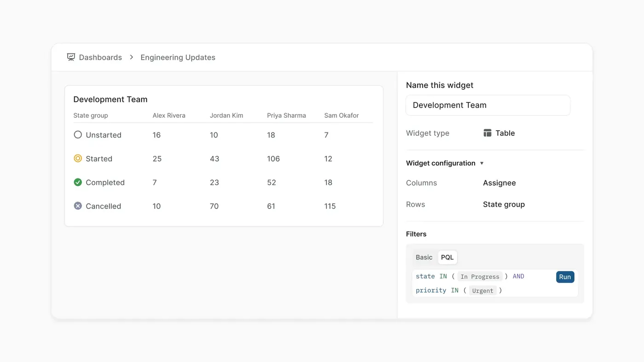This screenshot has width=644, height=362.
Task: Click the Development Team table title
Action: coord(110,99)
